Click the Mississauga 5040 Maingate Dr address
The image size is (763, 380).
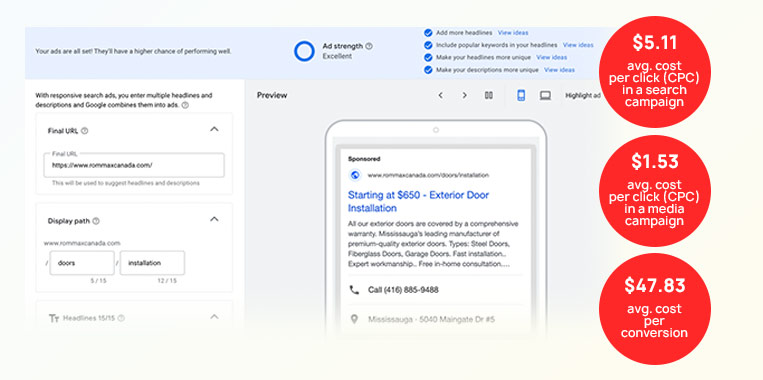[431, 320]
